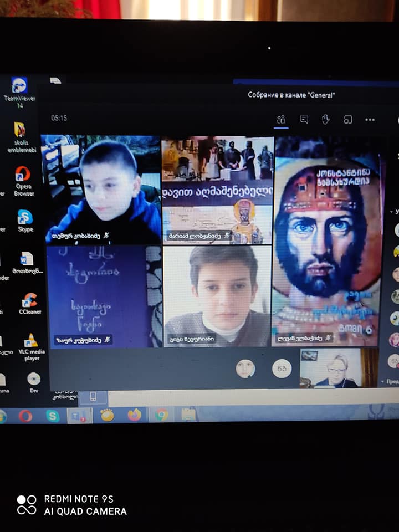
Task: Open the meeting chat icon
Action: [x=304, y=120]
